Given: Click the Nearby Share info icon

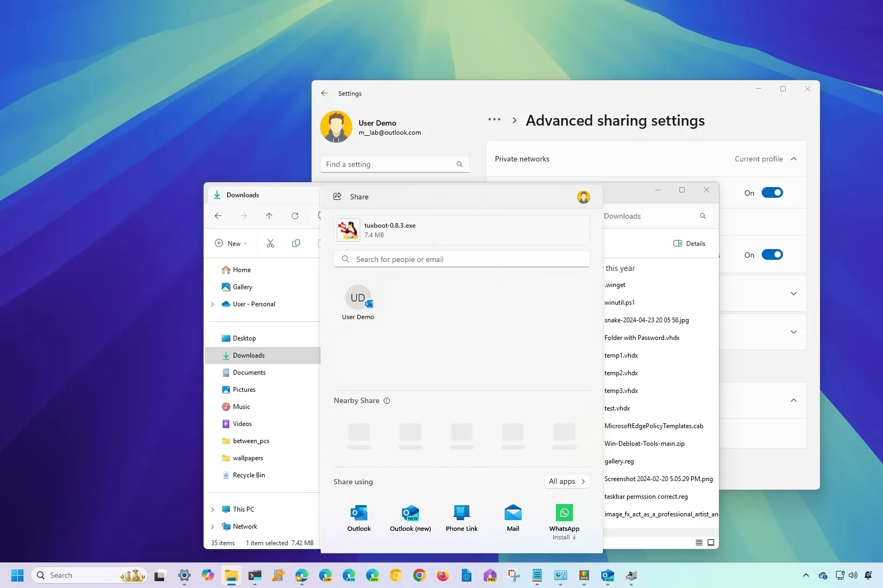Looking at the screenshot, I should coord(387,401).
